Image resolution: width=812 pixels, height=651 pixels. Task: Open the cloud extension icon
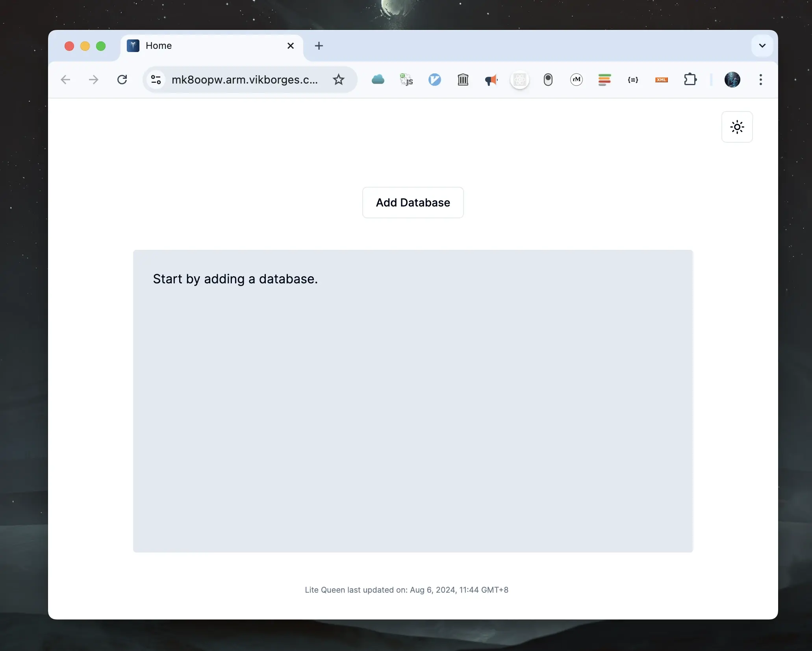(378, 80)
